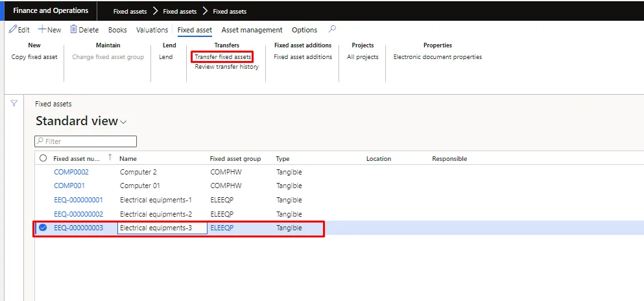Click ELEEQP cell in EEQ-000000001 row
This screenshot has width=644, height=301.
[x=222, y=200]
